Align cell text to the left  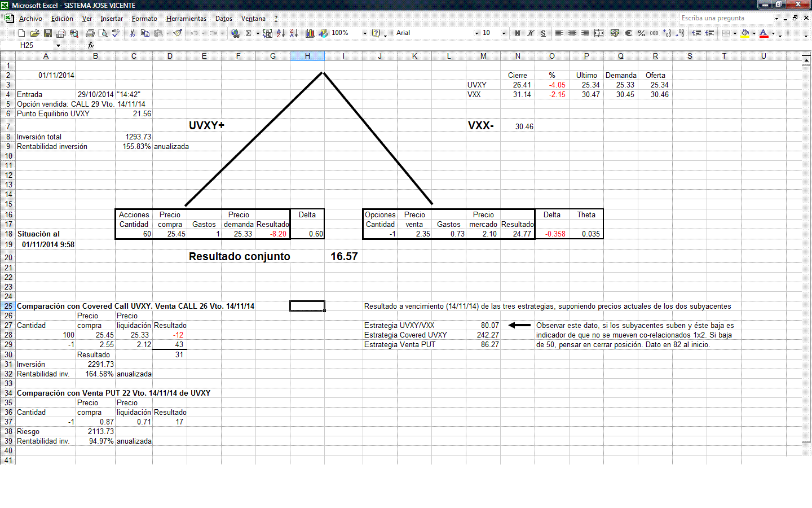coord(559,33)
